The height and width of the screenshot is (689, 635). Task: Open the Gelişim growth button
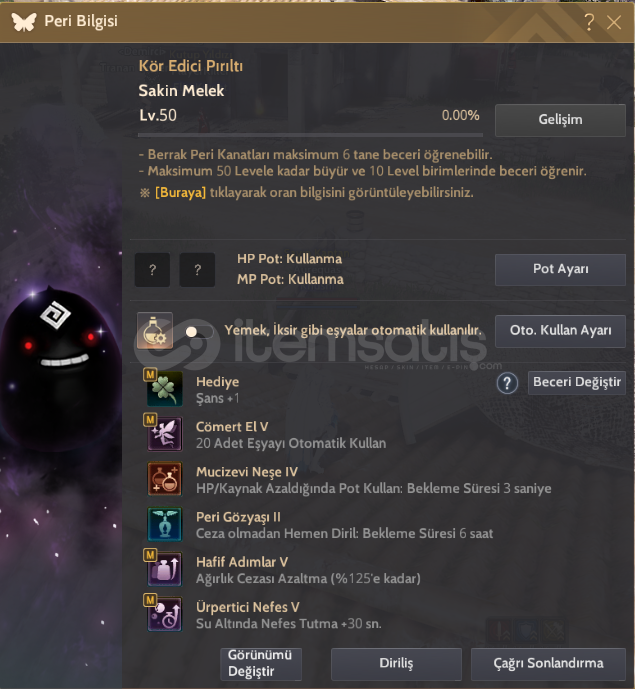click(x=560, y=120)
